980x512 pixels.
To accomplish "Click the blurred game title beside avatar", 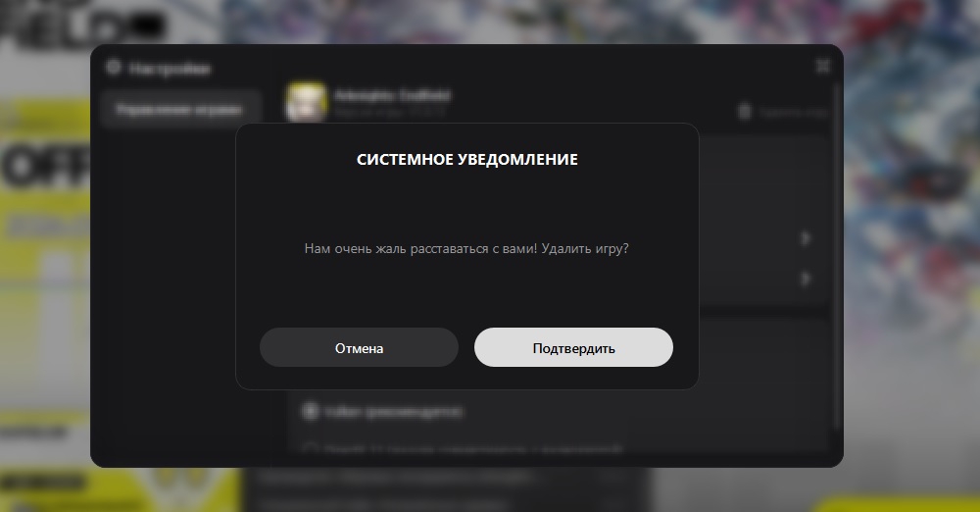I will pyautogui.click(x=393, y=96).
